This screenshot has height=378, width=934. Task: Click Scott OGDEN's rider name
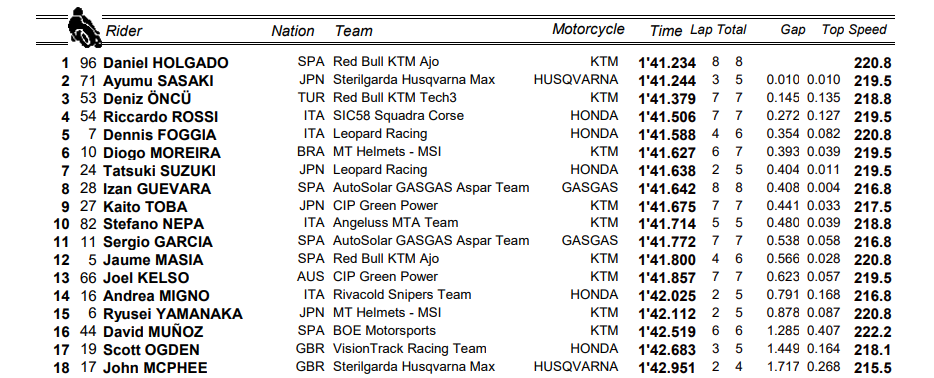pos(151,350)
